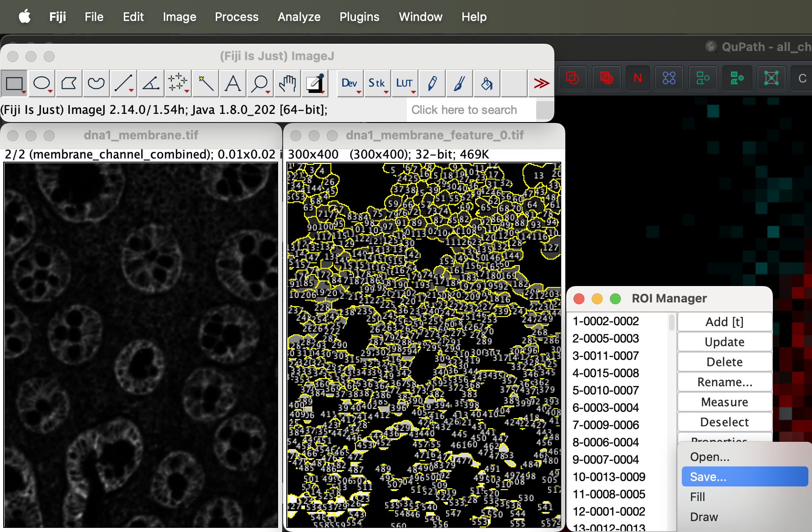Screen dimensions: 812x532
Task: Open the Apple menu
Action: pyautogui.click(x=25, y=17)
